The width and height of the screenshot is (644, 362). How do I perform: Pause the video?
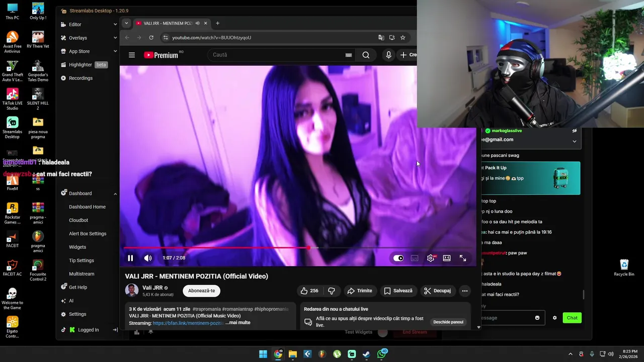point(130,258)
